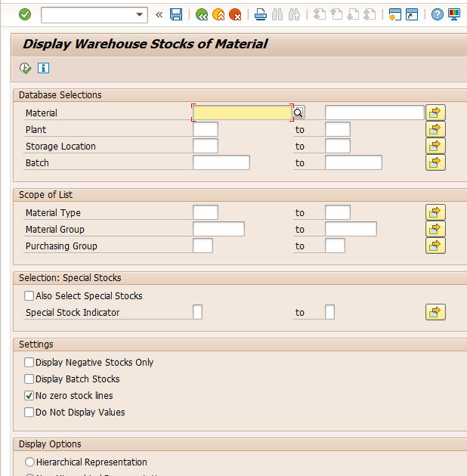The height and width of the screenshot is (476, 467).
Task: Open multiple selection for Batch
Action: pyautogui.click(x=435, y=162)
